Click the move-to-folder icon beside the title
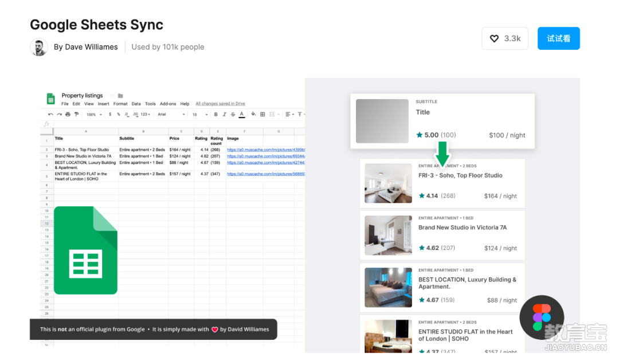This screenshot has height=364, width=619. 120,96
